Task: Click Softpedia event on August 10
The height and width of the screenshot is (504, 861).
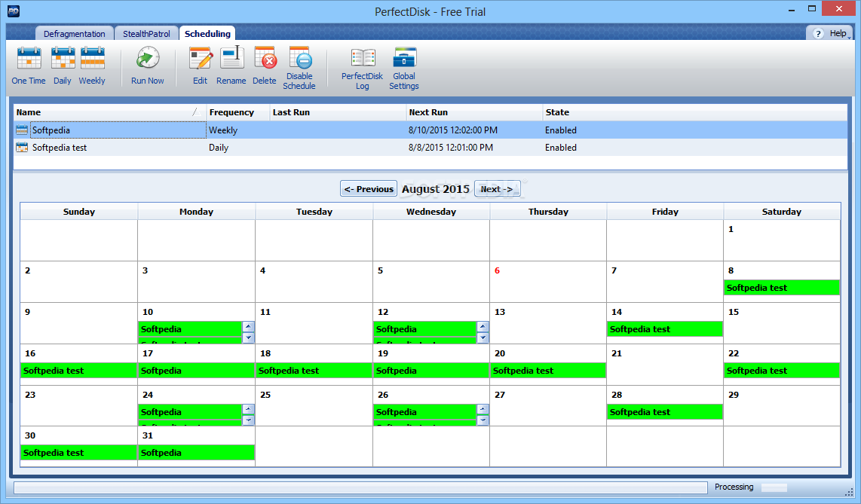Action: 190,329
